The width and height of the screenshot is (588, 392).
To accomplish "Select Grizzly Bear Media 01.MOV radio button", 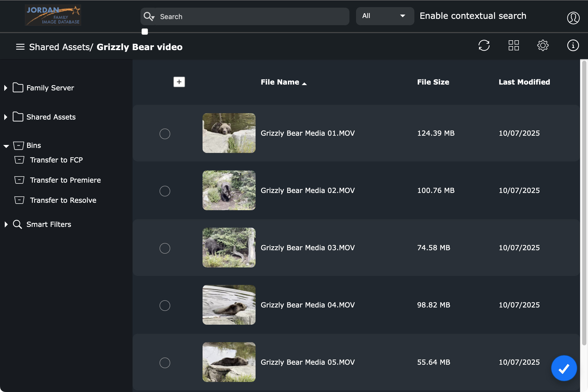I will click(165, 134).
